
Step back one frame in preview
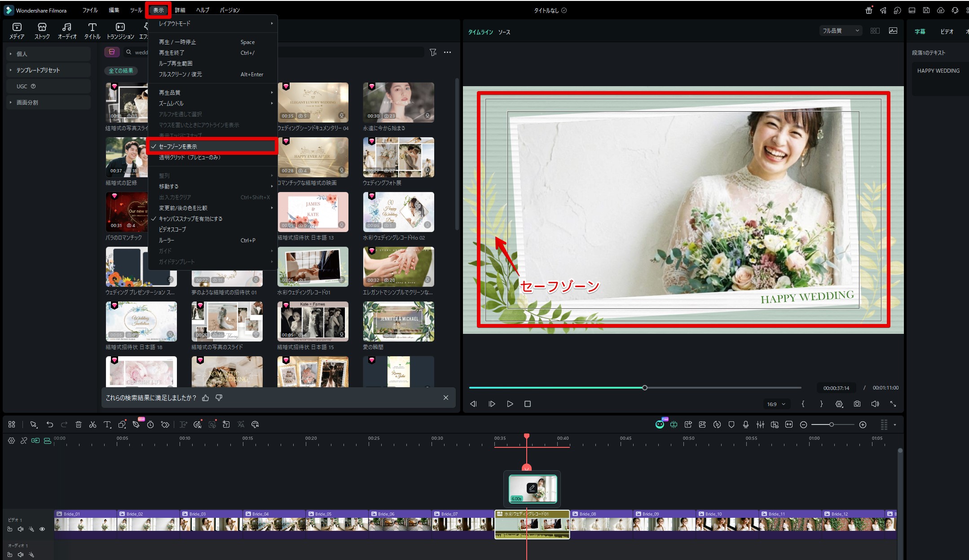[473, 404]
